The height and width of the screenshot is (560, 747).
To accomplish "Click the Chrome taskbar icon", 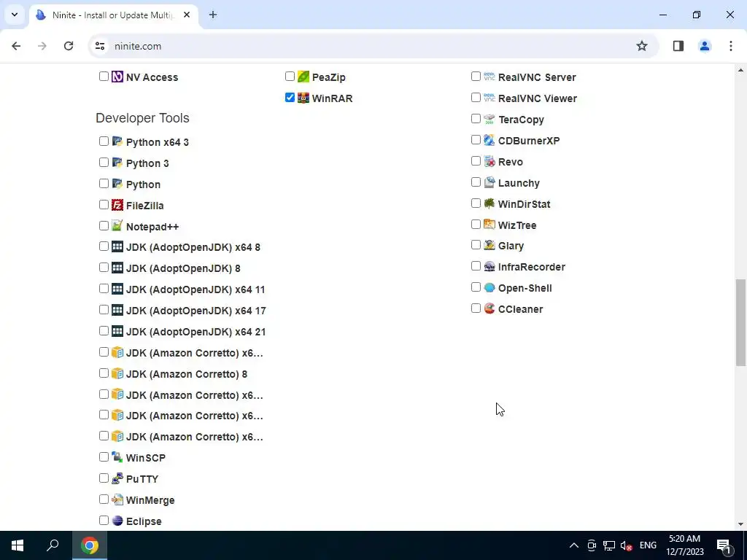I will tap(90, 545).
